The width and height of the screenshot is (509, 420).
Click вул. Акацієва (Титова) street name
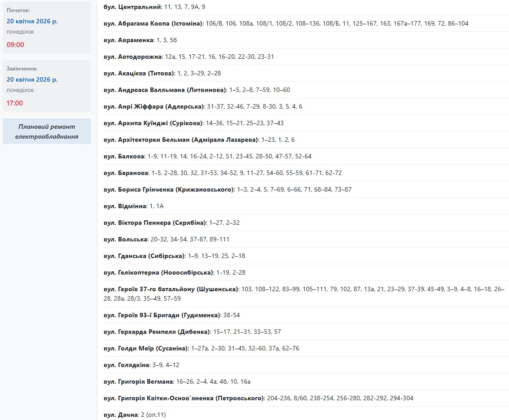(139, 73)
